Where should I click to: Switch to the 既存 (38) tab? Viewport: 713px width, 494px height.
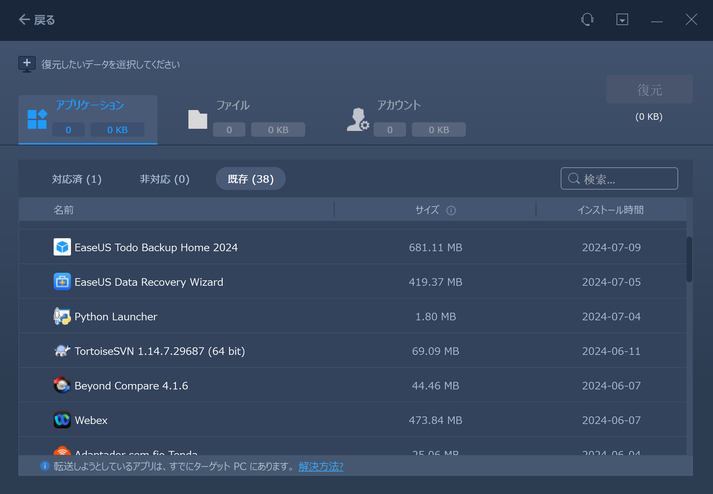[x=250, y=179]
